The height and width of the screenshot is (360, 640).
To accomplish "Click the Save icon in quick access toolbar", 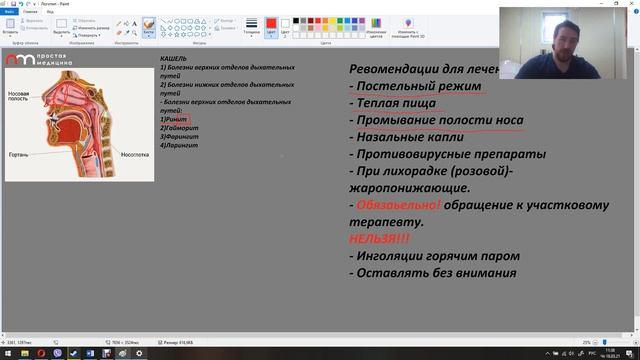I will pyautogui.click(x=13, y=4).
